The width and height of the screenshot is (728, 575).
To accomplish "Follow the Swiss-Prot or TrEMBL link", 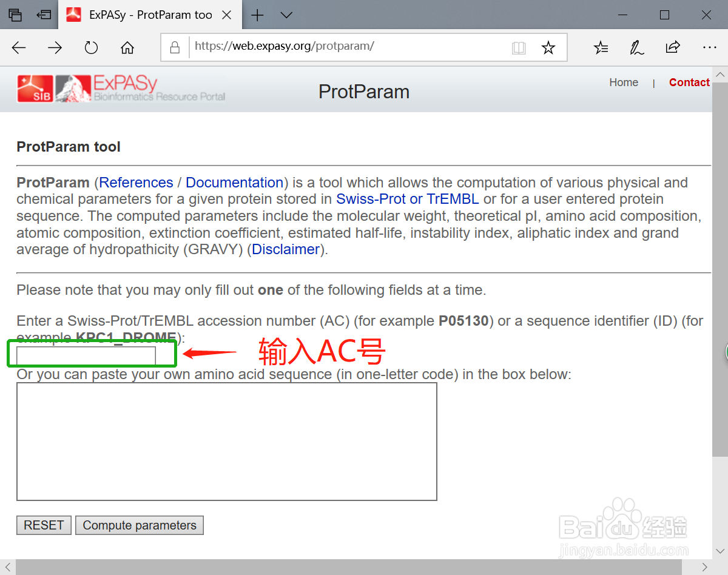I will [x=408, y=199].
